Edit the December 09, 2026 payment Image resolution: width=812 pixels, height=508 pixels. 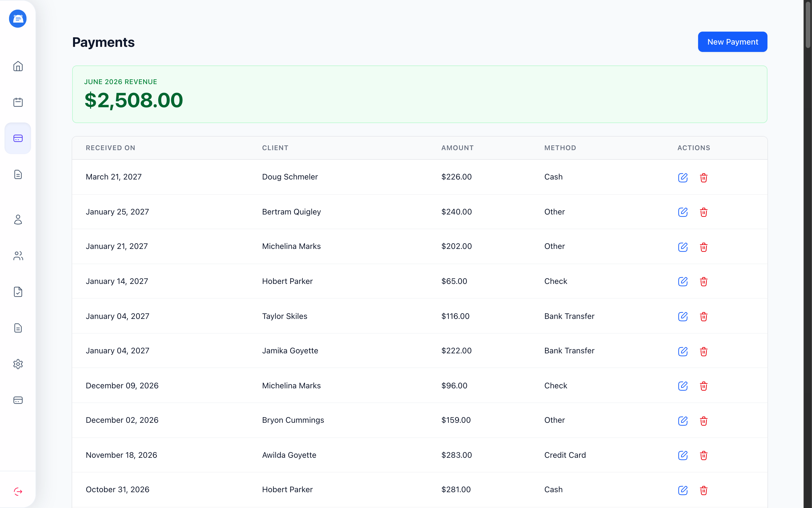[x=683, y=386]
